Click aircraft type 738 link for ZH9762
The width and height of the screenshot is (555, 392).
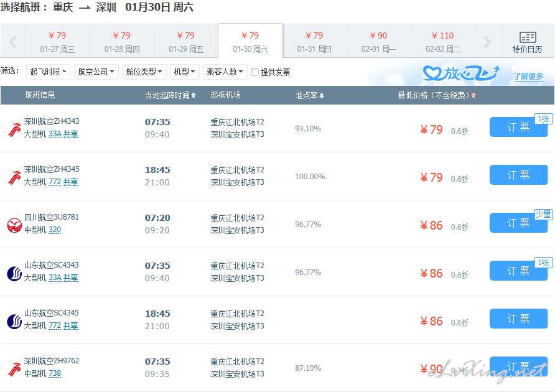click(x=55, y=373)
